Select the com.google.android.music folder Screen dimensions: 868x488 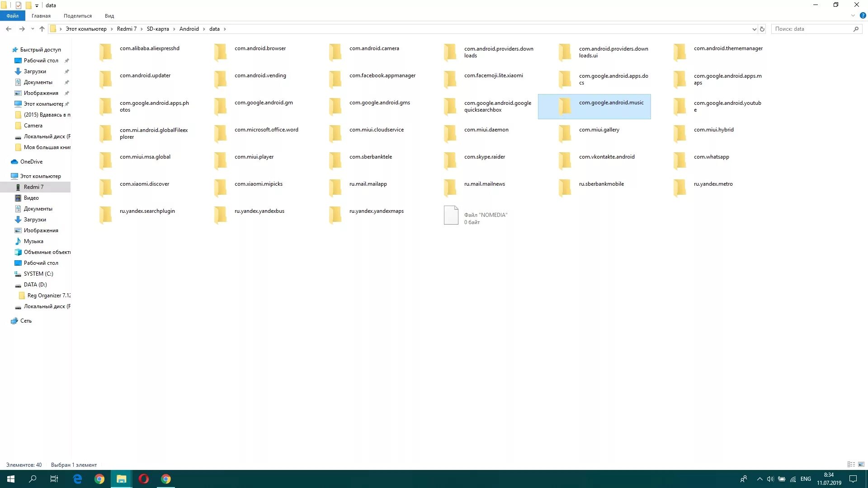[x=594, y=107]
